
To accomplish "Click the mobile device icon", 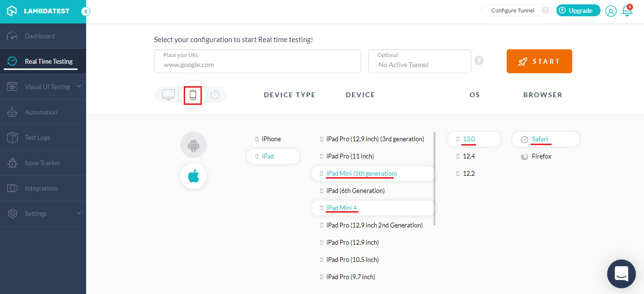I will (x=193, y=94).
